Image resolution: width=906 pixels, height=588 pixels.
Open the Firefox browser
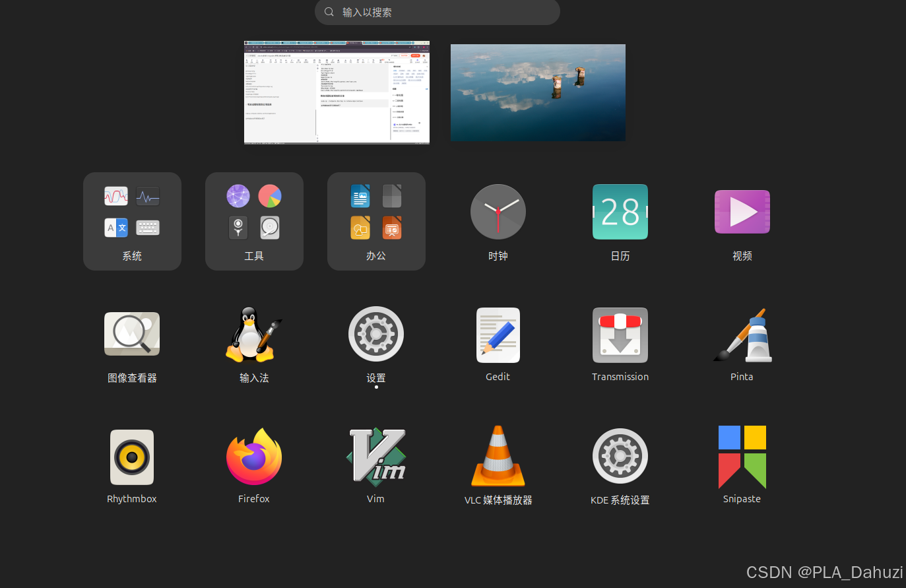(x=254, y=456)
